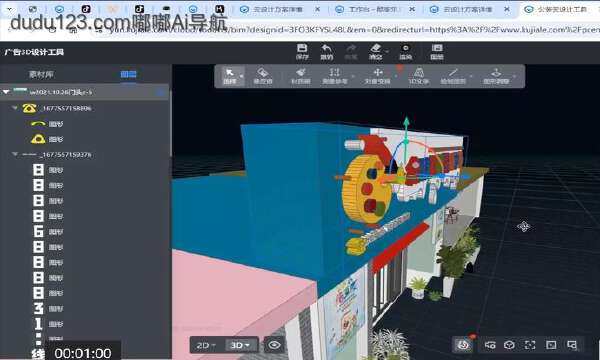
Task: Toggle the highlighted view mode icon with red dot
Action: click(x=463, y=345)
